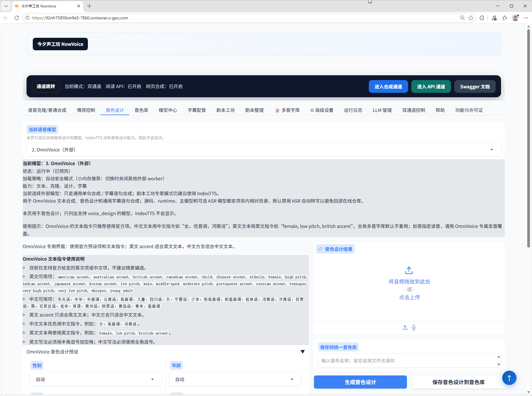The image size is (532, 396).
Task: Click the down arrow in 音色名称 field
Action: tap(499, 364)
